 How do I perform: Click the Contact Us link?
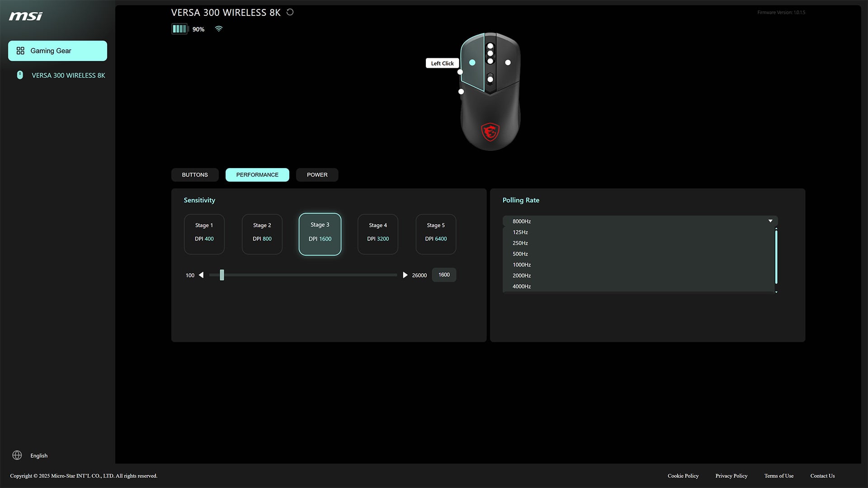(822, 476)
